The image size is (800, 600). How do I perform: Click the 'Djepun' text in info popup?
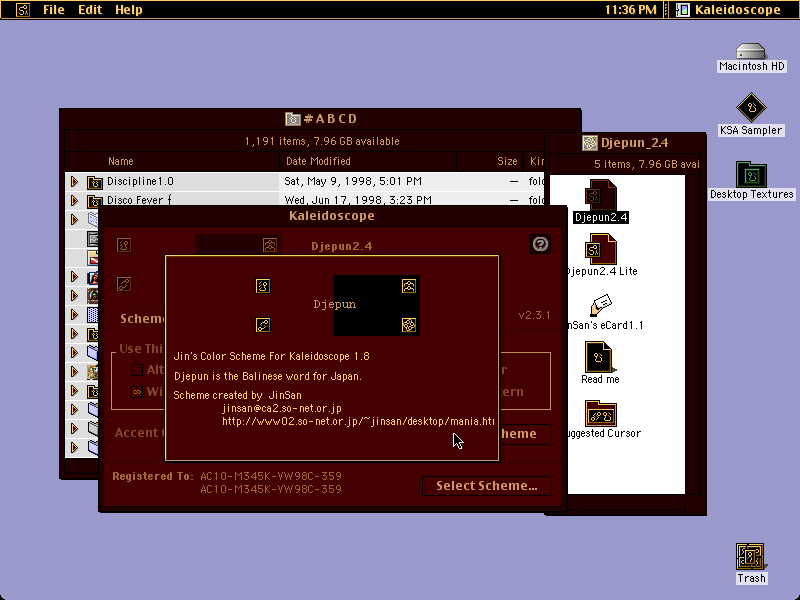pos(335,304)
